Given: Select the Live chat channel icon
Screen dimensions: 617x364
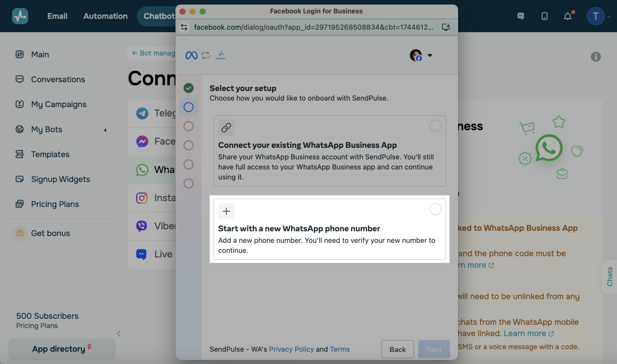Looking at the screenshot, I should tap(142, 254).
